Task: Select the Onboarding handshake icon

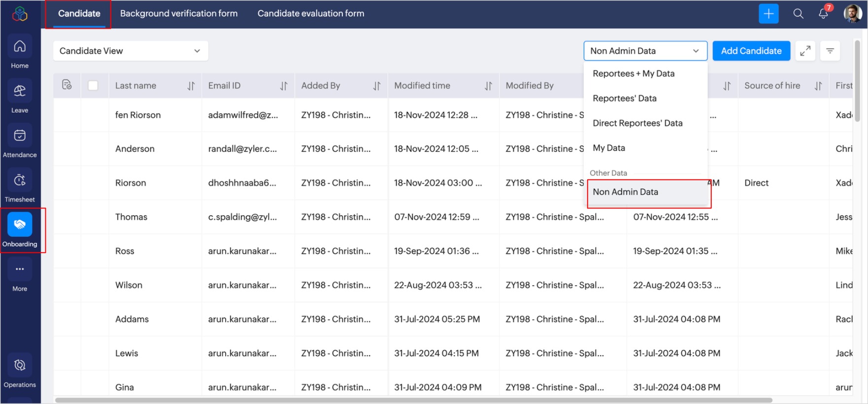Action: [20, 225]
